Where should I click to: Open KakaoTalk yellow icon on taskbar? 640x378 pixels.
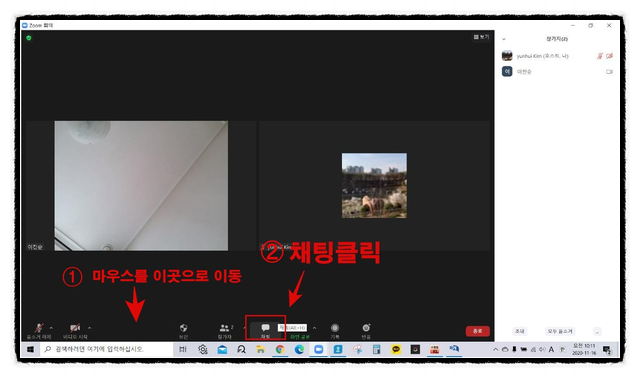click(396, 349)
